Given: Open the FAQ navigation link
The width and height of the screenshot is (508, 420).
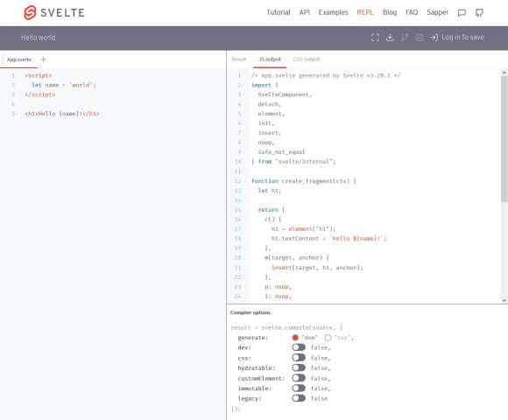Looking at the screenshot, I should [x=412, y=12].
